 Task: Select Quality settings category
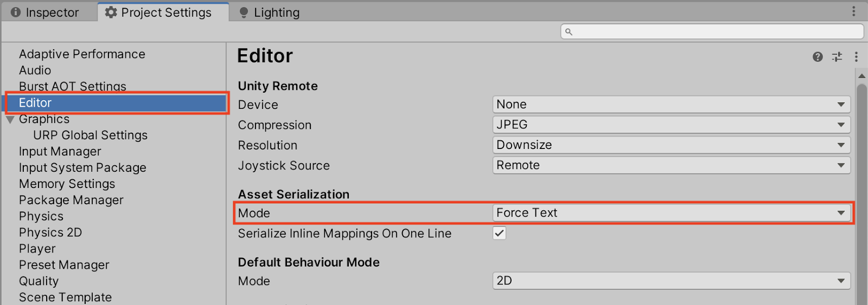39,282
